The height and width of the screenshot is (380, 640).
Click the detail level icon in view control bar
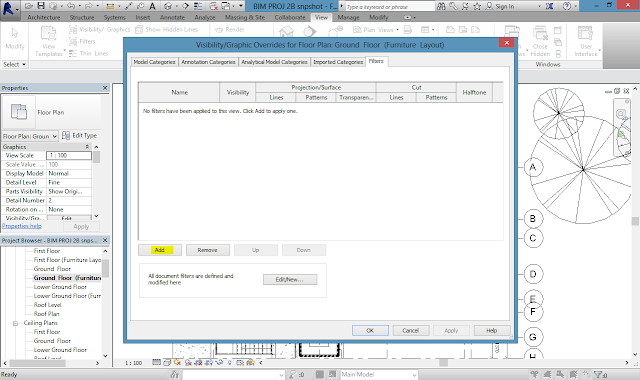click(x=156, y=362)
